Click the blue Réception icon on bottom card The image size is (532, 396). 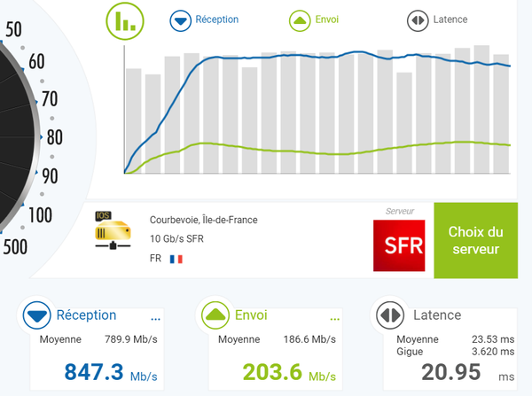[37, 315]
